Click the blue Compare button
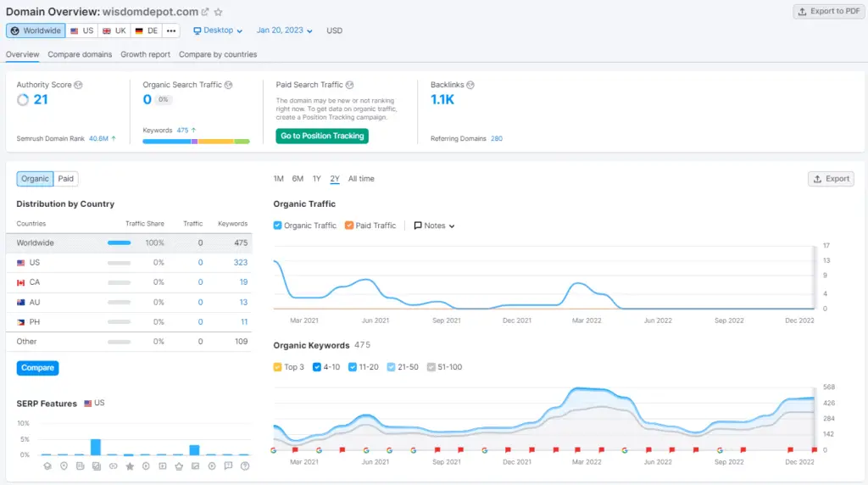This screenshot has height=485, width=868. pos(37,368)
